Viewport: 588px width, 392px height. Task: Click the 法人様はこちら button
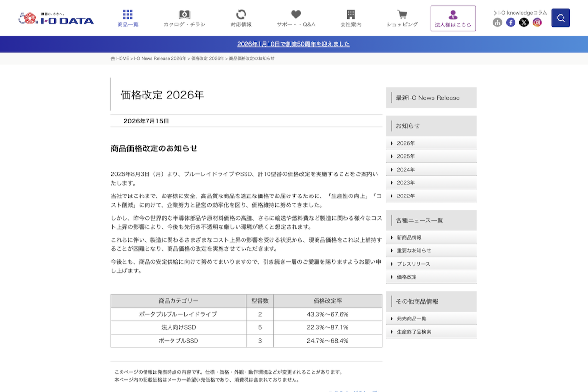pyautogui.click(x=453, y=19)
